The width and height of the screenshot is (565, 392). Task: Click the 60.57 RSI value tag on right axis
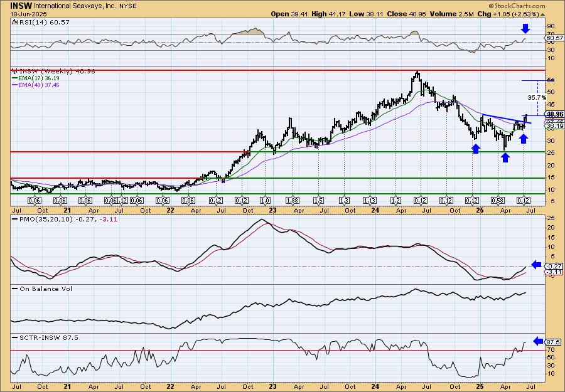pyautogui.click(x=554, y=38)
